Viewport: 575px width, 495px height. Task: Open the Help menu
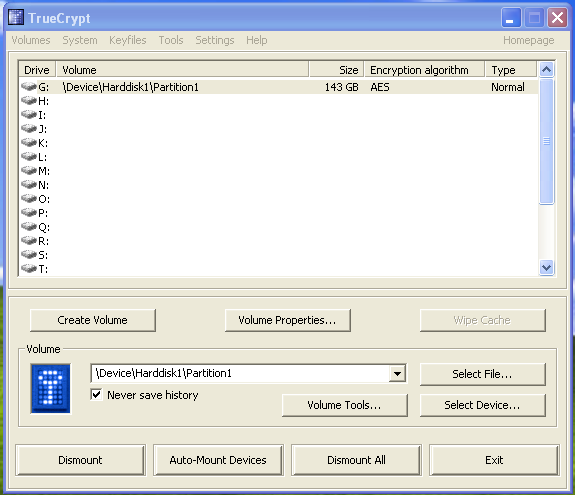click(x=257, y=40)
